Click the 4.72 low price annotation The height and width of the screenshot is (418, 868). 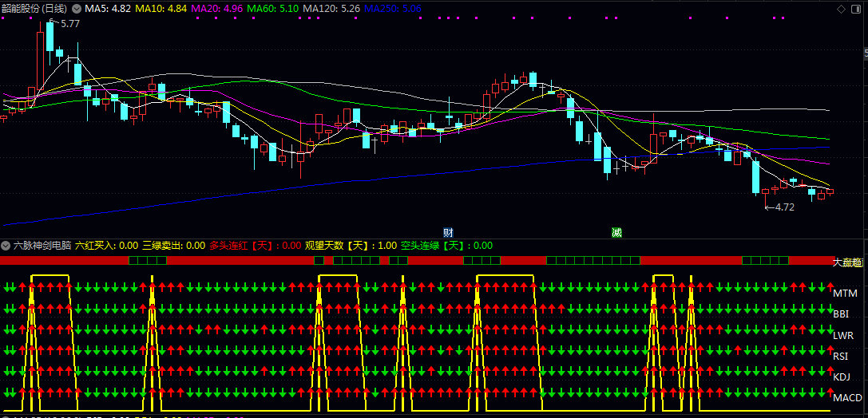click(x=784, y=207)
